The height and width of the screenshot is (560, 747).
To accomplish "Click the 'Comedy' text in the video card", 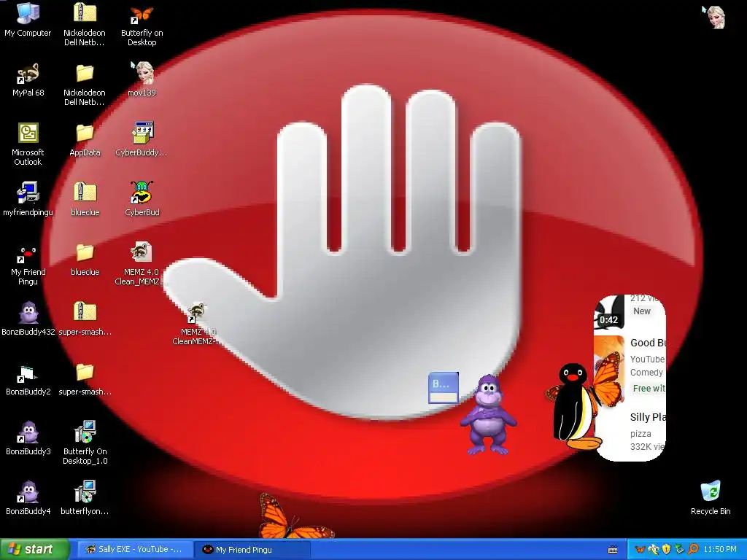I will 646,373.
